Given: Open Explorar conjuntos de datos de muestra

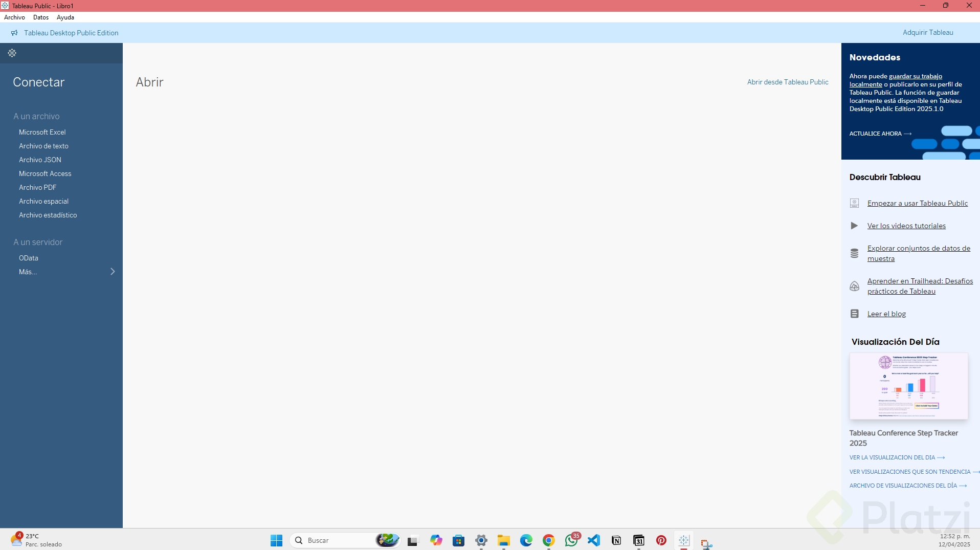Looking at the screenshot, I should [919, 253].
